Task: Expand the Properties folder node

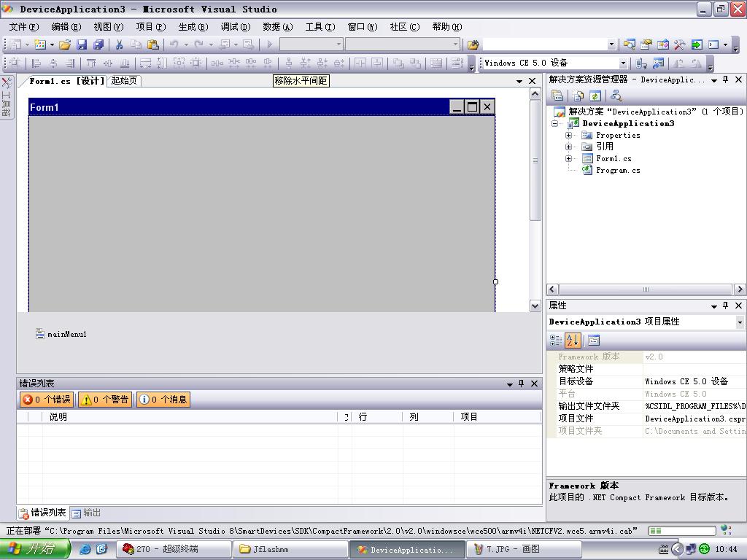Action: pos(568,135)
